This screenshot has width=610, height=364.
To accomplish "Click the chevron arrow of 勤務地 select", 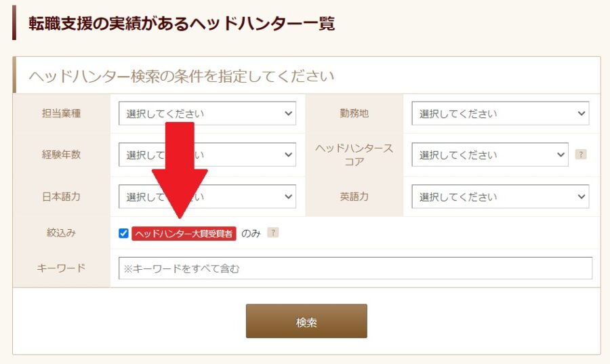I will click(x=582, y=114).
